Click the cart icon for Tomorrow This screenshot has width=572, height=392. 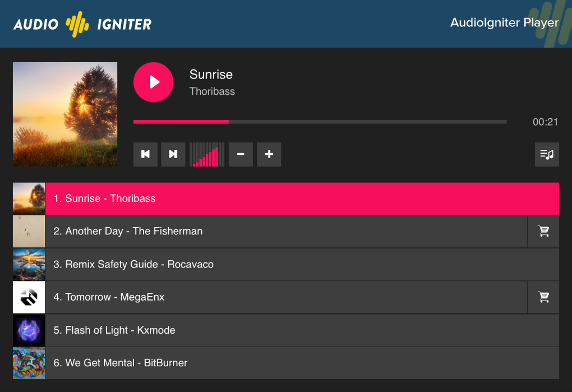pyautogui.click(x=543, y=297)
